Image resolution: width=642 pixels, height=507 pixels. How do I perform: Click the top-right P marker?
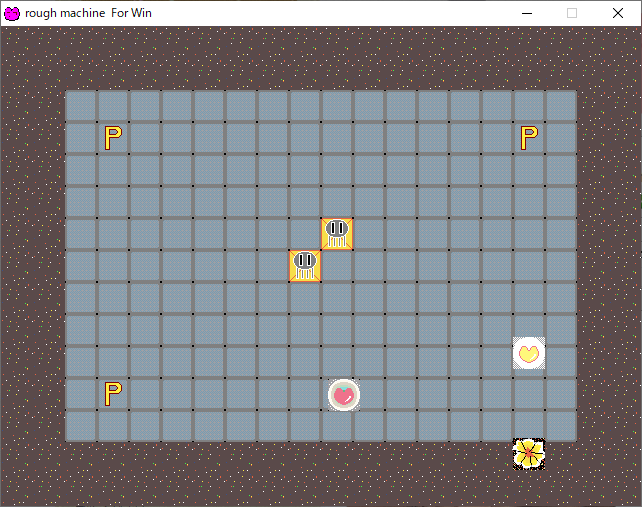coord(529,138)
